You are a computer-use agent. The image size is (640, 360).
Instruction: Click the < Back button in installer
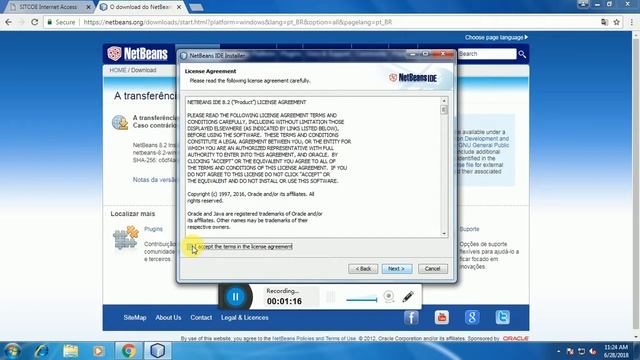click(363, 269)
